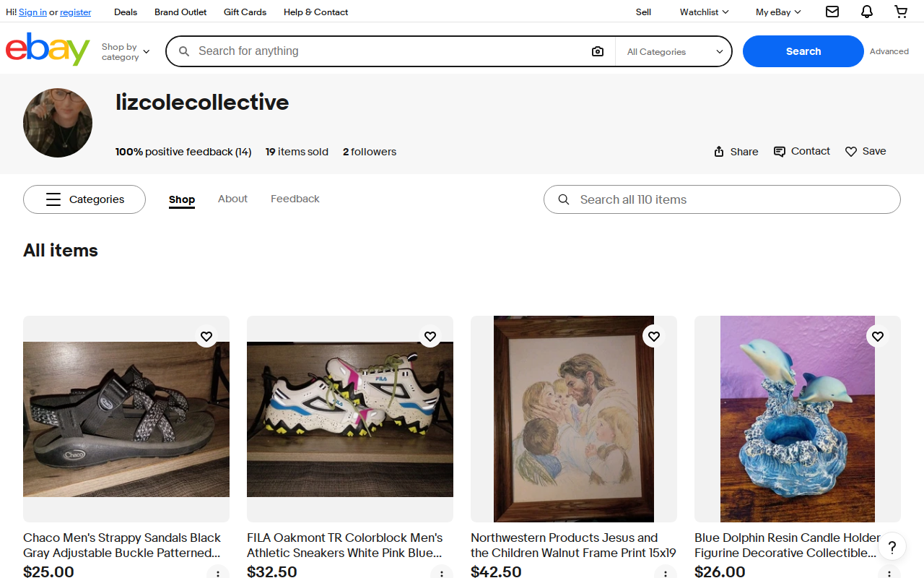Click 100% positive feedback (14) text
This screenshot has width=924, height=578.
tap(183, 152)
